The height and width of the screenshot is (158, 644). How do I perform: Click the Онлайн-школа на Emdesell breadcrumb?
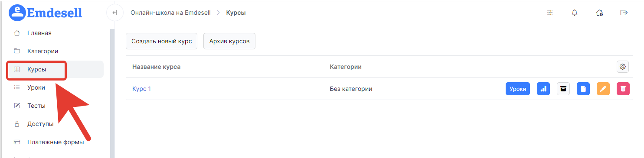[170, 13]
